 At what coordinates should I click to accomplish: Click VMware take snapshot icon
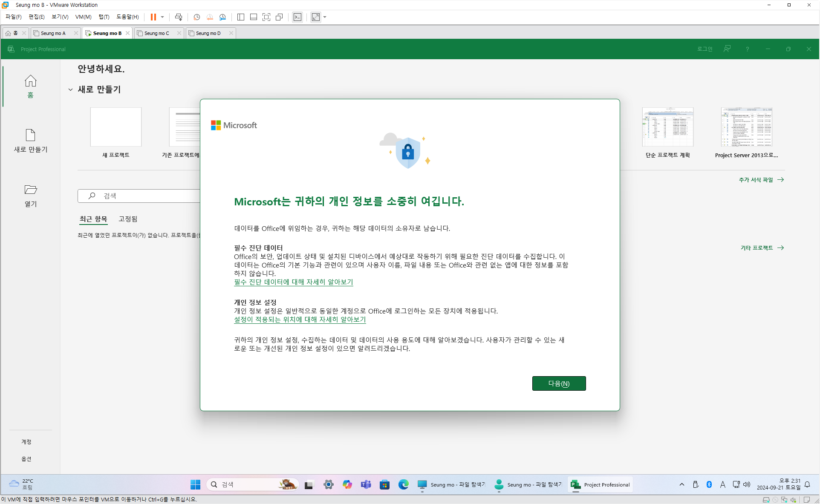pyautogui.click(x=196, y=17)
